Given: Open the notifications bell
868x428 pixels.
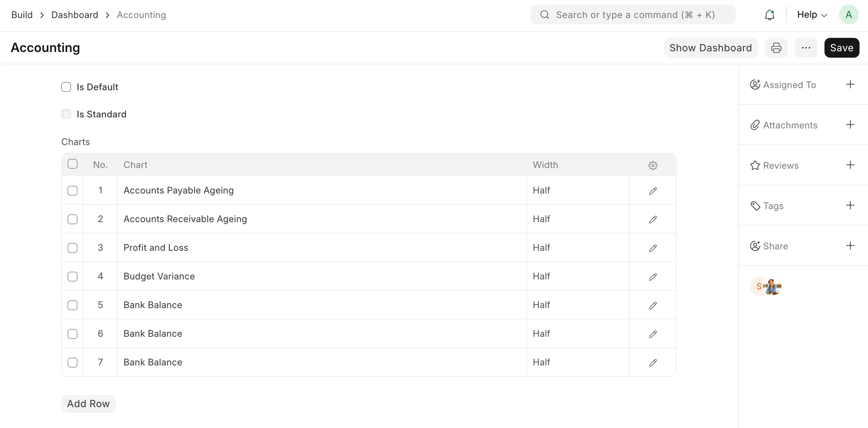Looking at the screenshot, I should [769, 15].
